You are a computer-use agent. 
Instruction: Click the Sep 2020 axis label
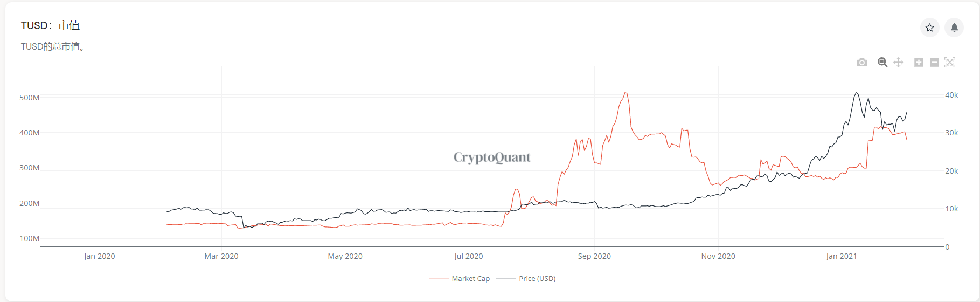click(x=594, y=256)
